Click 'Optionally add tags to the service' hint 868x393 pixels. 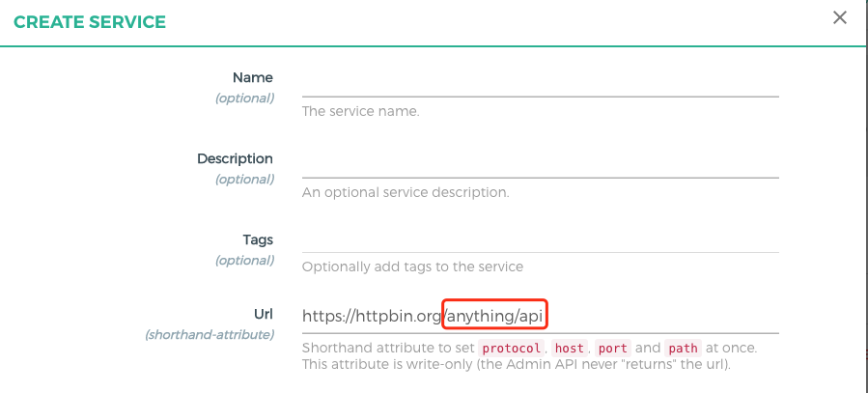[x=412, y=267]
